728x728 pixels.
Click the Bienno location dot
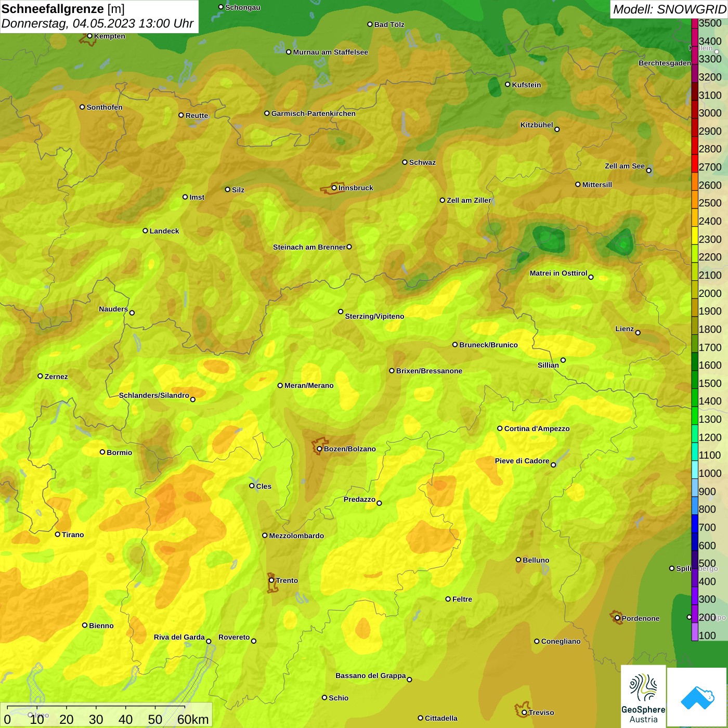85,625
